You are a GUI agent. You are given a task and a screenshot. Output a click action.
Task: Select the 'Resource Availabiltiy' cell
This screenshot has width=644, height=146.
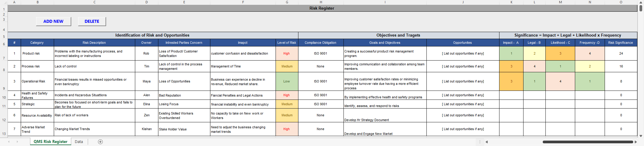coord(37,115)
